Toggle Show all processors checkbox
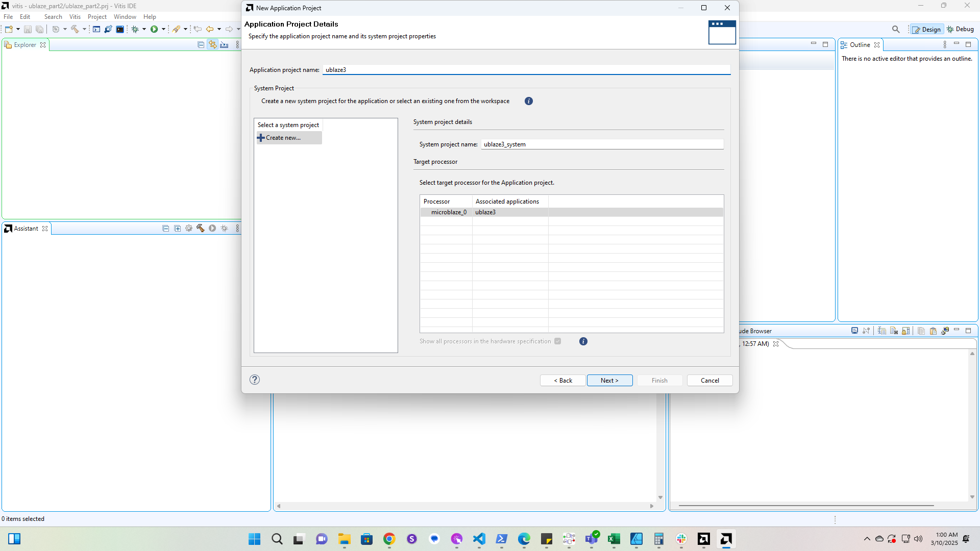This screenshot has width=980, height=551. point(558,341)
